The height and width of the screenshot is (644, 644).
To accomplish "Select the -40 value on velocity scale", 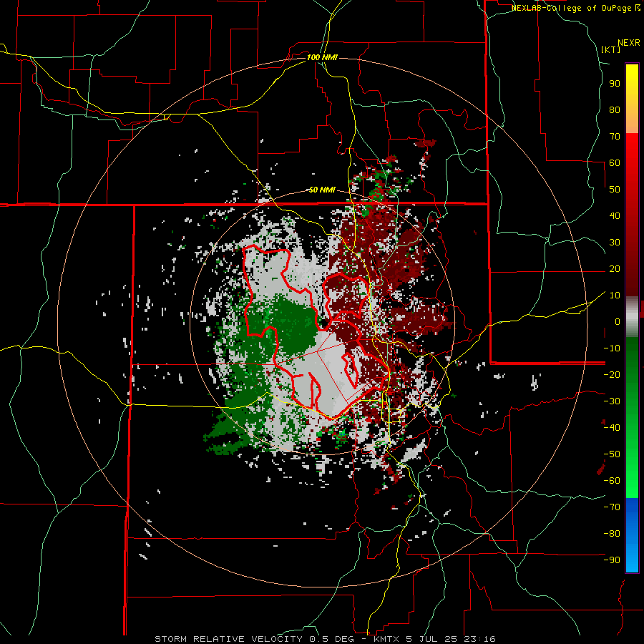I will [x=612, y=428].
